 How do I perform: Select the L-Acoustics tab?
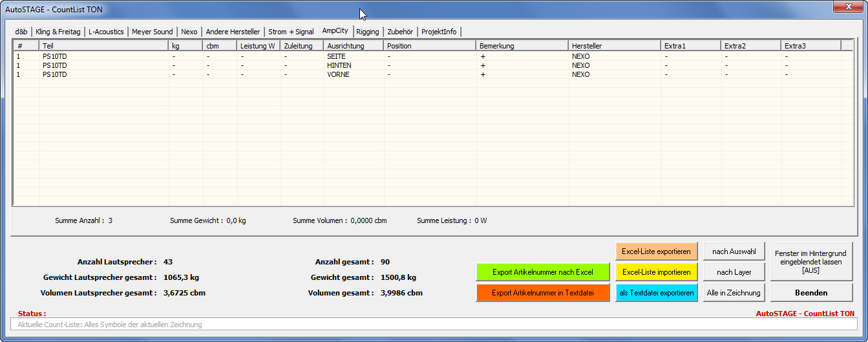(x=106, y=32)
